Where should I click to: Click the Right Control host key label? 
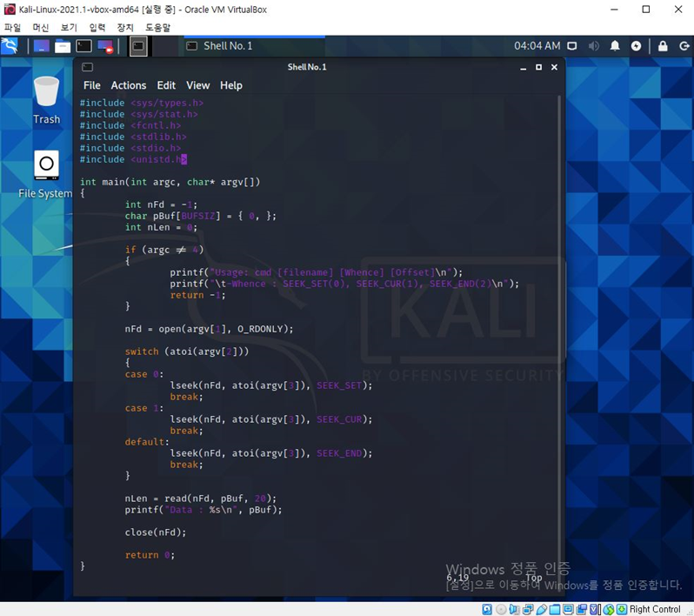click(655, 609)
